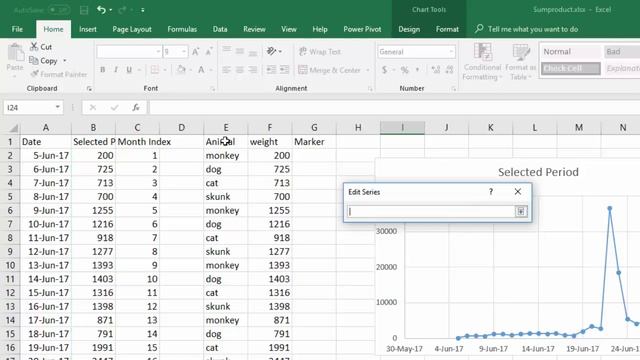Click the Save icon in title bar
The image size is (640, 360).
[84, 10]
